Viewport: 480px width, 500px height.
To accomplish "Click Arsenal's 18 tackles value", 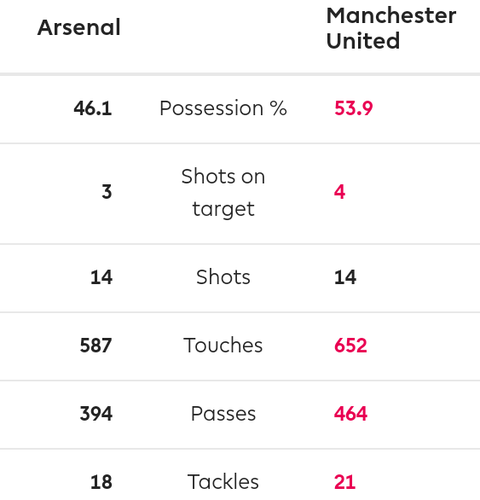I will (x=101, y=482).
